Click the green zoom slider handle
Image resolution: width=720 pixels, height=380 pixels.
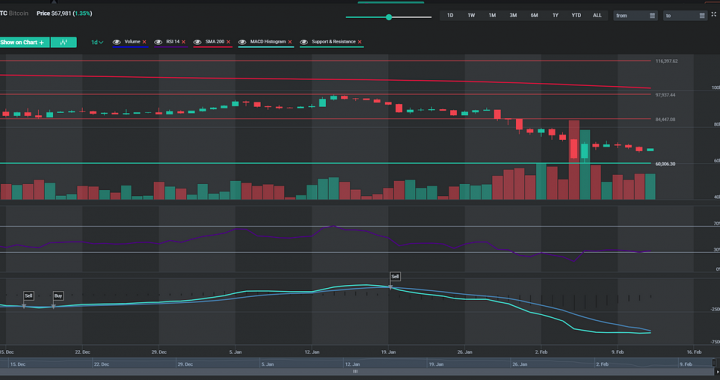tap(389, 17)
